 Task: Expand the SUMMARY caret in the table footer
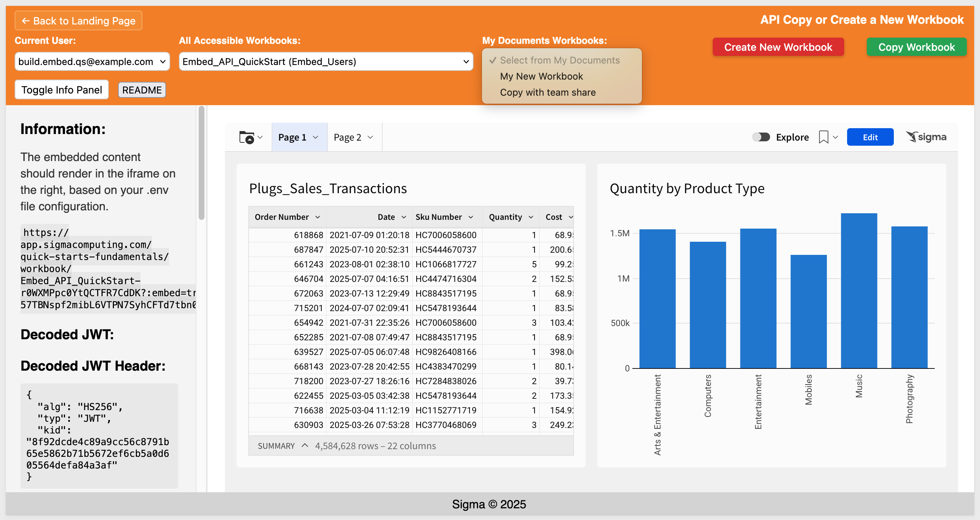tap(305, 446)
